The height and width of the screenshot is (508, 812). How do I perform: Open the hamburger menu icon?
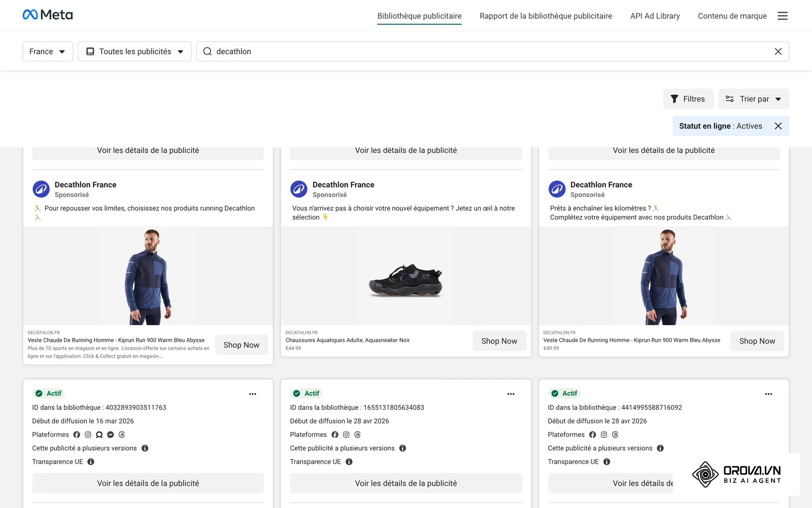click(x=783, y=16)
